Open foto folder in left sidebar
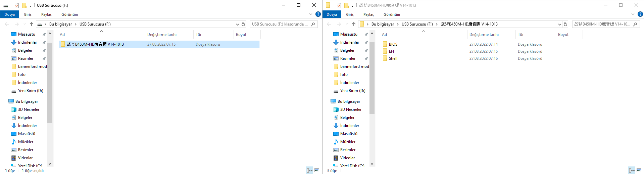 pyautogui.click(x=21, y=75)
